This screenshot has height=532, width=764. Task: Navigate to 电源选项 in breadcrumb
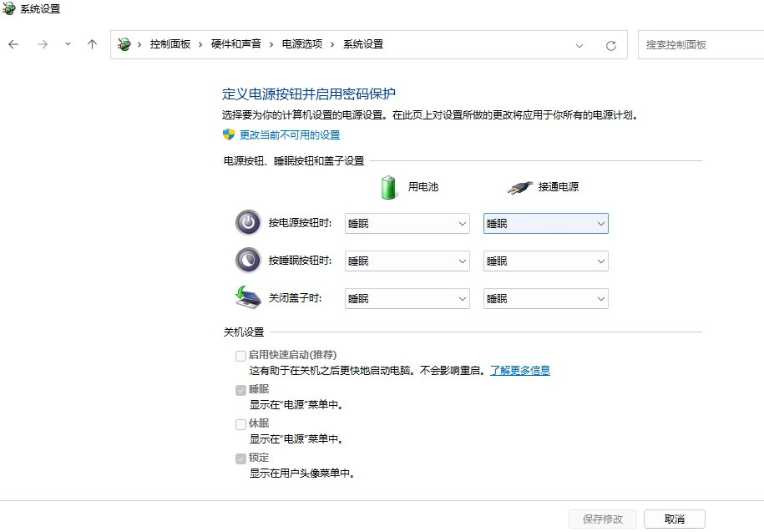(302, 44)
